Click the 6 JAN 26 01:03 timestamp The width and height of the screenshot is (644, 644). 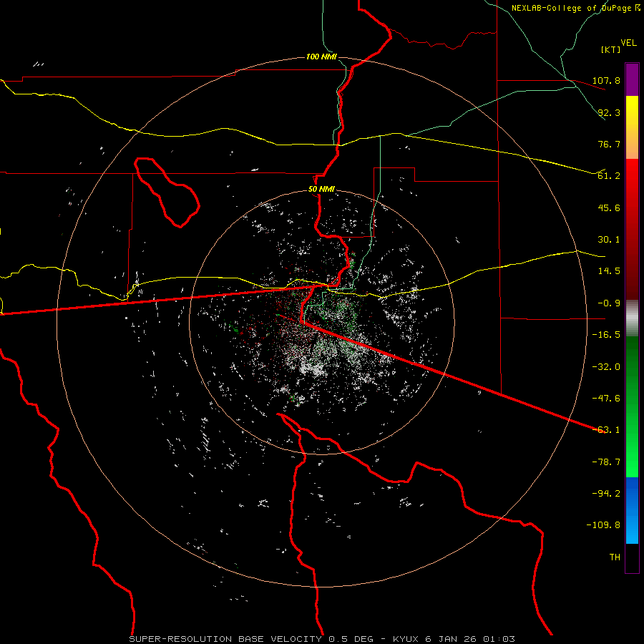click(x=470, y=639)
